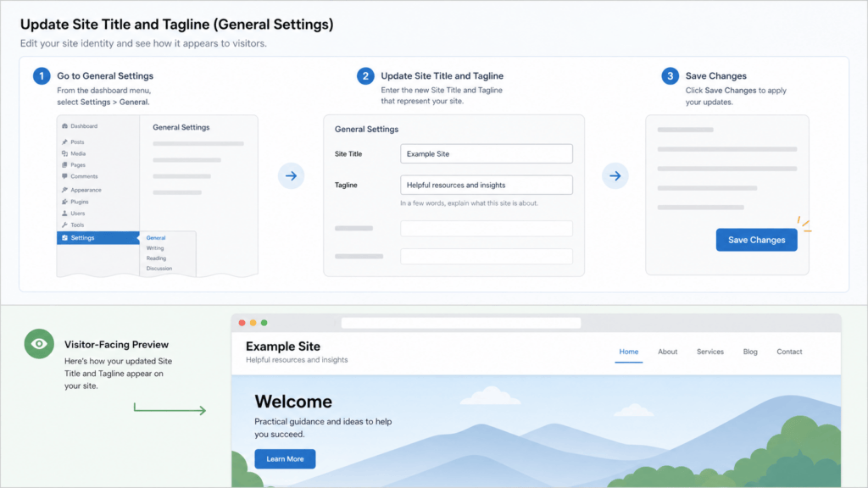Screen dimensions: 868x488
Task: Click the green maximize dot in preview browser
Action: tap(264, 323)
